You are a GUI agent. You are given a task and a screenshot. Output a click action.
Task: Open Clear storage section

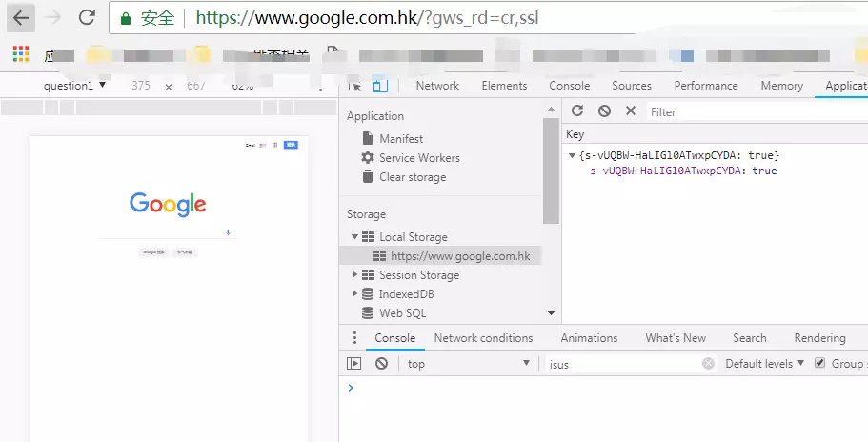coord(404,177)
